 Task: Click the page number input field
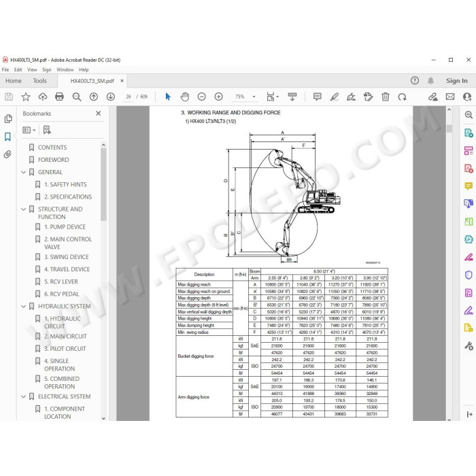(x=129, y=97)
